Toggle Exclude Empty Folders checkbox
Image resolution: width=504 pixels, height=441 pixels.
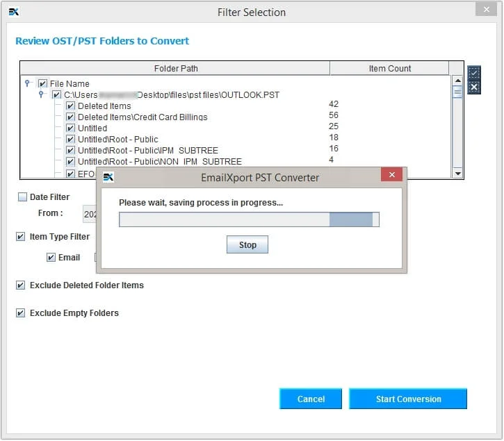click(21, 313)
